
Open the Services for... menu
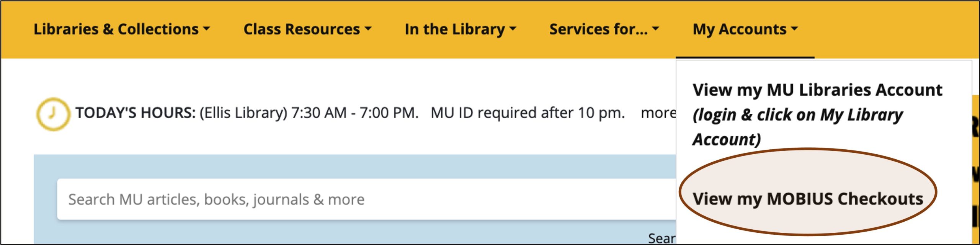pyautogui.click(x=598, y=29)
